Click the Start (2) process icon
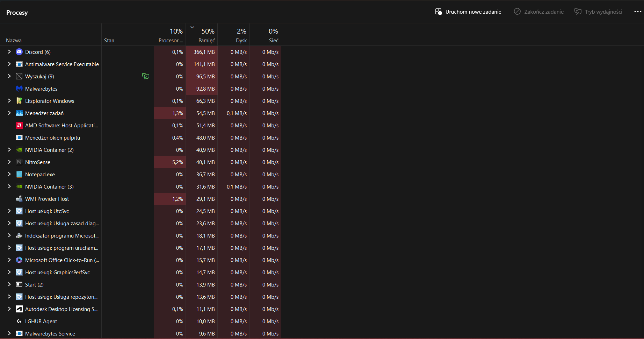 pyautogui.click(x=19, y=284)
